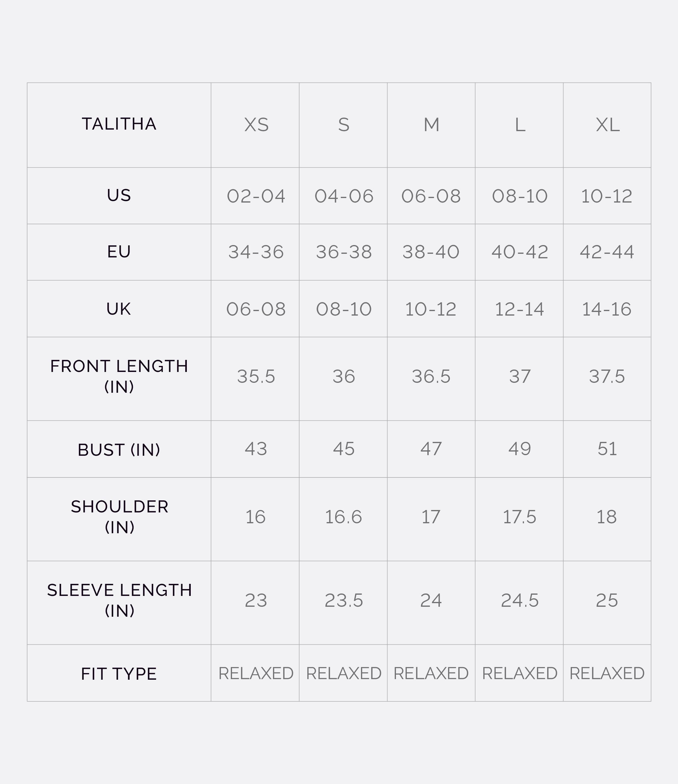Click the SLEEVE LENGTH (IN) row label
The height and width of the screenshot is (784, 678).
[x=119, y=600]
